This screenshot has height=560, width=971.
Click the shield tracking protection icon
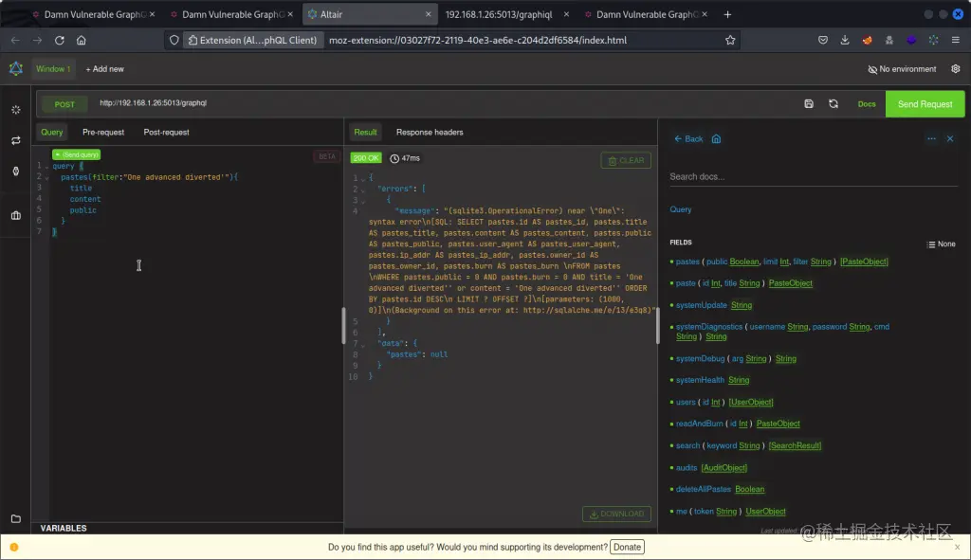(x=174, y=40)
